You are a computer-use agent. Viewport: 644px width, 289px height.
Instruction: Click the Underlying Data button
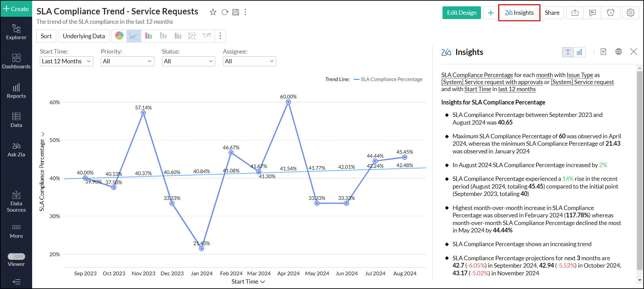point(84,36)
